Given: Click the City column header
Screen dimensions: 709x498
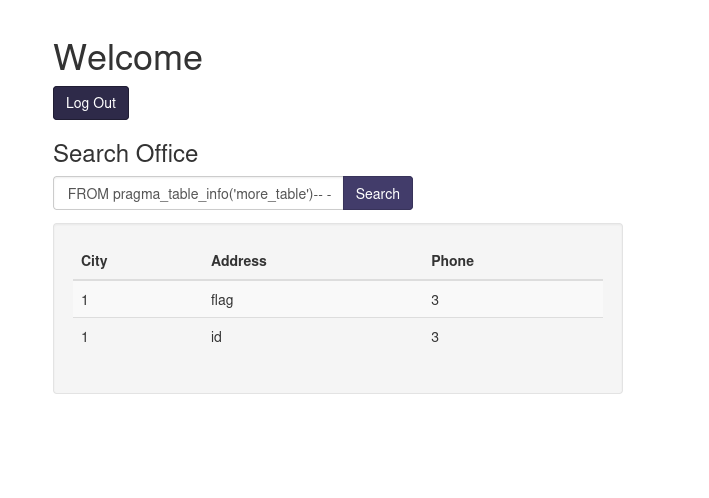Looking at the screenshot, I should 94,261.
